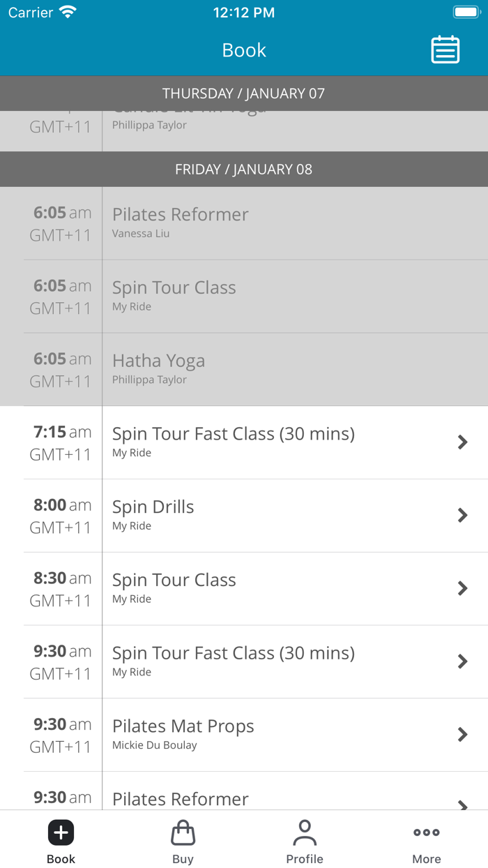Image resolution: width=488 pixels, height=868 pixels.
Task: Tap the Buy shopping bag icon
Action: [183, 832]
